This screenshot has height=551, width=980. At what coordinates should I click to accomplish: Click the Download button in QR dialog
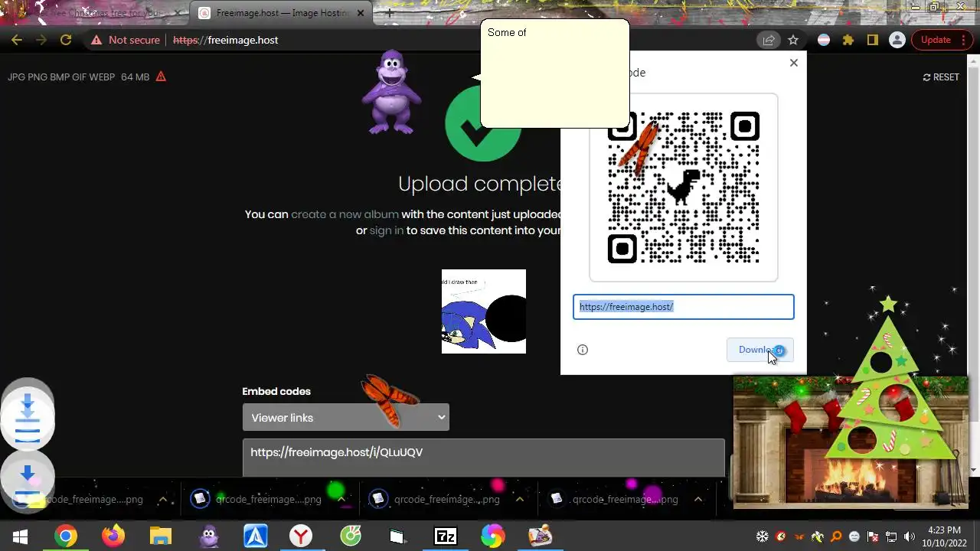click(x=759, y=350)
